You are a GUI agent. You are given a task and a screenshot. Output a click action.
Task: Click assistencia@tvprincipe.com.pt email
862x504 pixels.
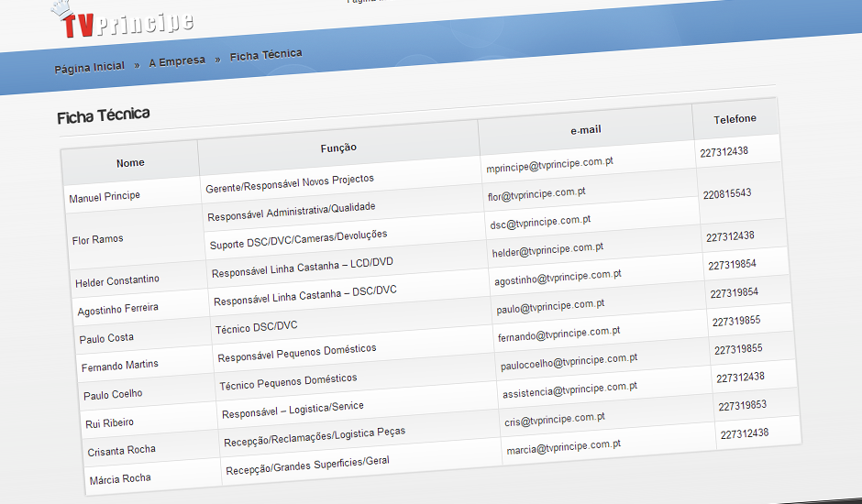(570, 389)
